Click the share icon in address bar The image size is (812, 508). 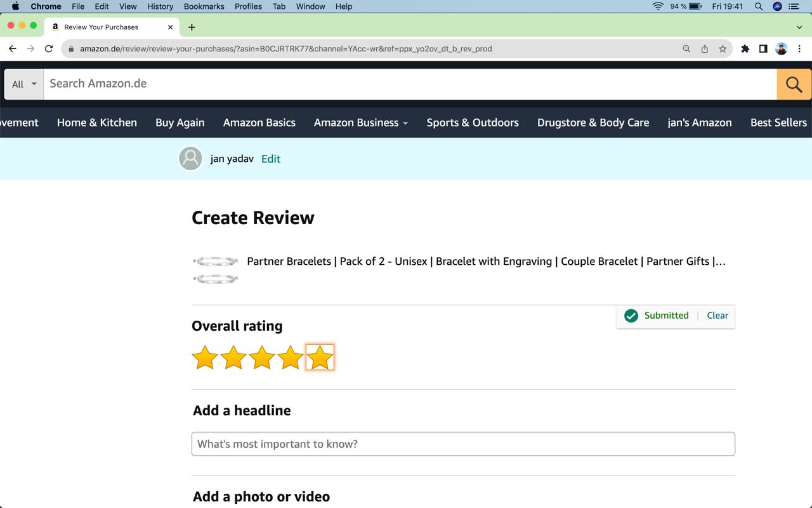point(704,49)
